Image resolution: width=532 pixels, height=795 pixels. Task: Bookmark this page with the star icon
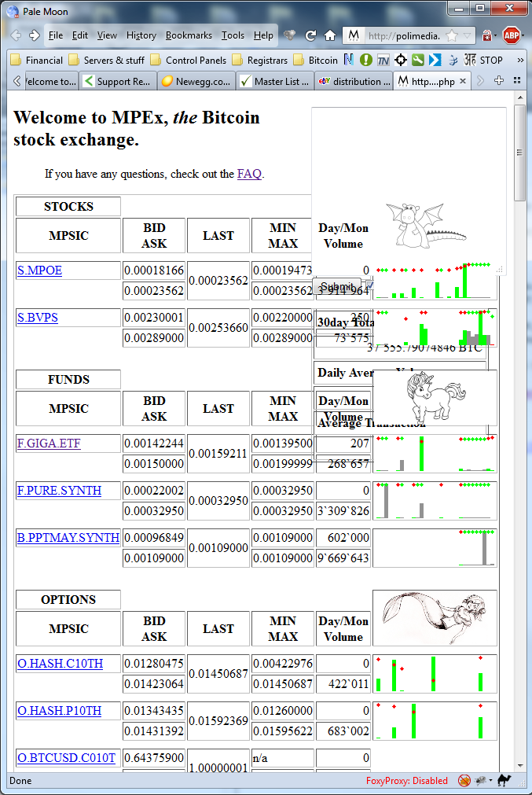click(x=451, y=36)
